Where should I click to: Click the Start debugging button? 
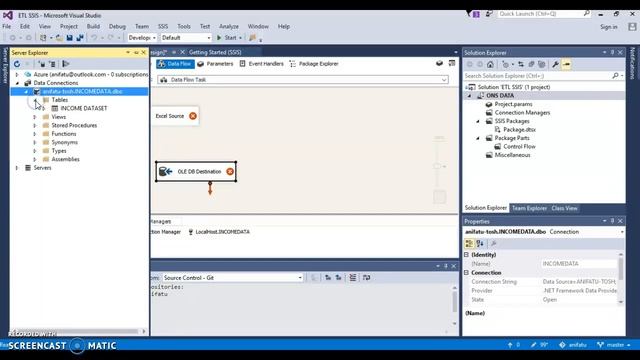(x=227, y=38)
